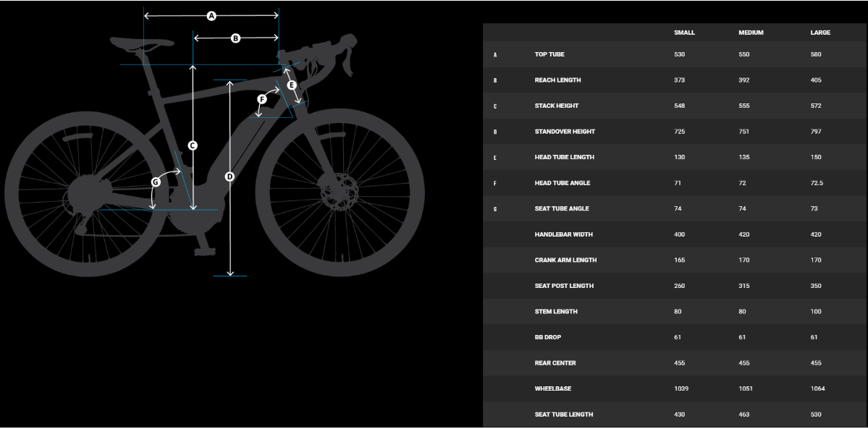
Task: Click the A marker on the bike diagram
Action: click(x=211, y=16)
